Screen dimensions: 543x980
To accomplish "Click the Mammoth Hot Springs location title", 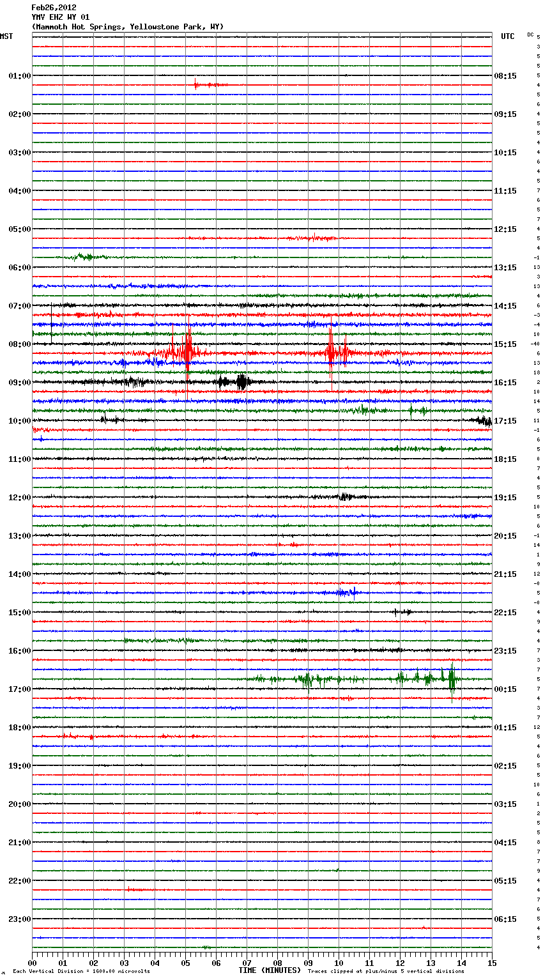I will pyautogui.click(x=128, y=27).
